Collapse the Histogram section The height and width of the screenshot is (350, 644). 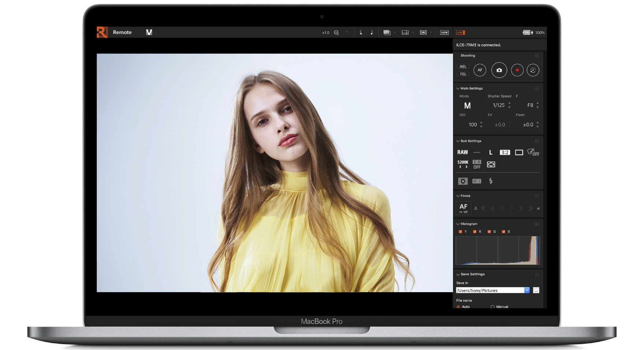tap(458, 224)
